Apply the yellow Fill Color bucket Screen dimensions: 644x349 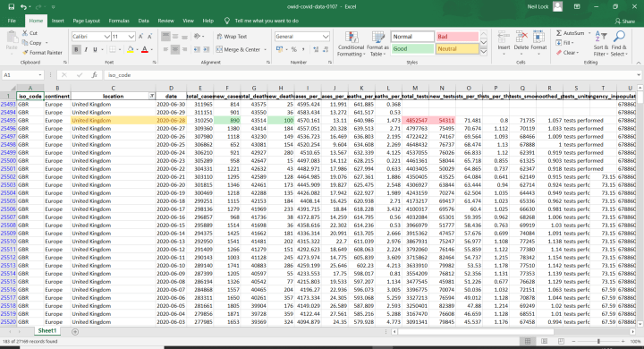click(131, 49)
